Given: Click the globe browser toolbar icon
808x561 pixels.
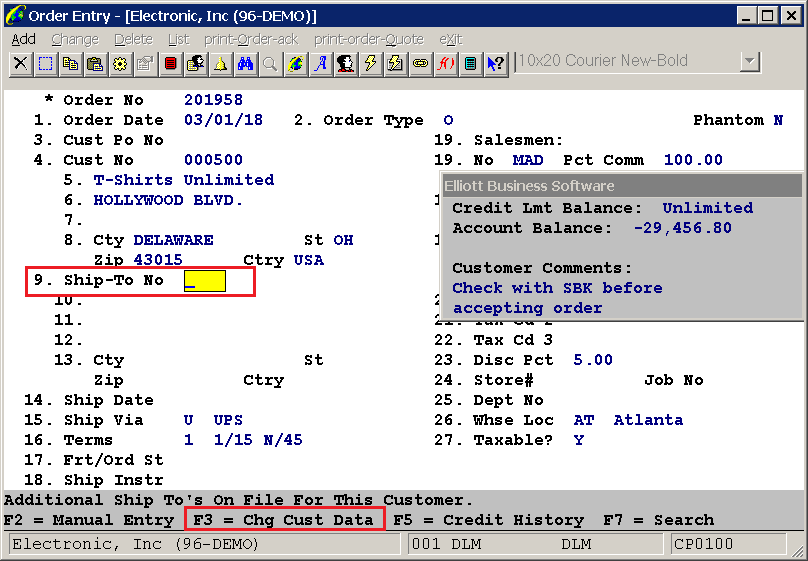Looking at the screenshot, I should 295,64.
